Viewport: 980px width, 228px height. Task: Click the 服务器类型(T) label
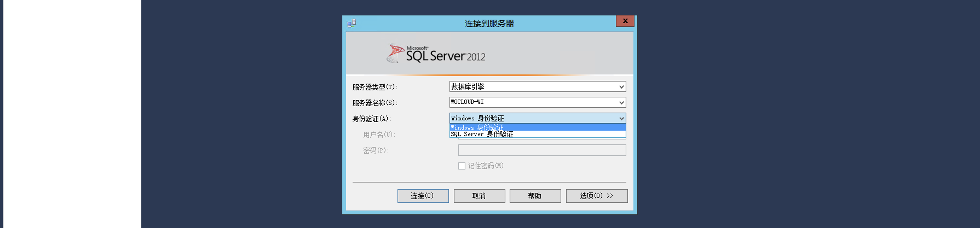point(375,87)
